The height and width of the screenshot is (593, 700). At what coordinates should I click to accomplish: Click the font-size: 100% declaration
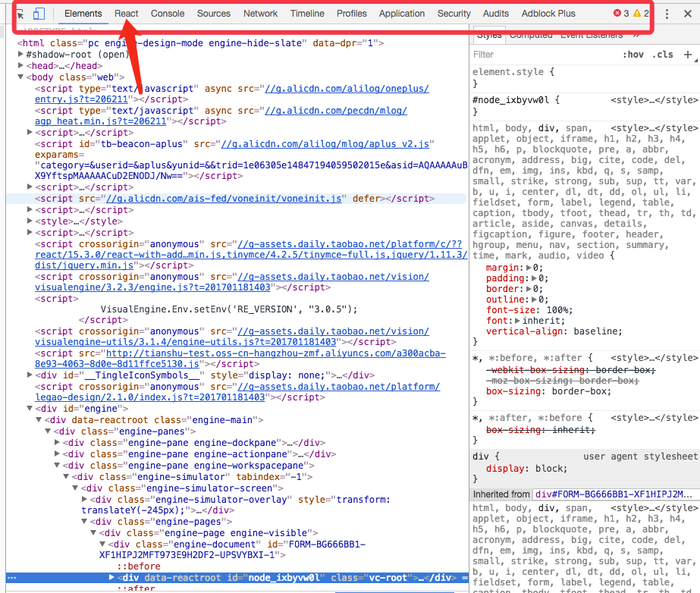[x=529, y=310]
